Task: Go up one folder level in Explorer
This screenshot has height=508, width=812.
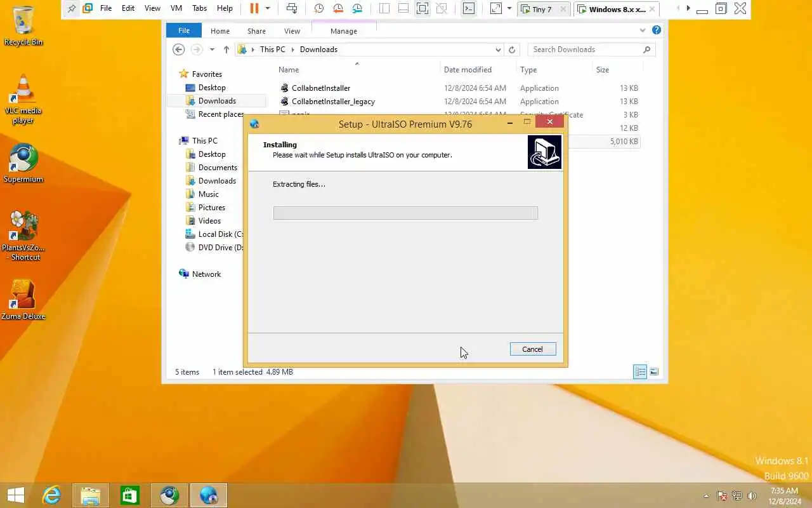Action: 226,50
